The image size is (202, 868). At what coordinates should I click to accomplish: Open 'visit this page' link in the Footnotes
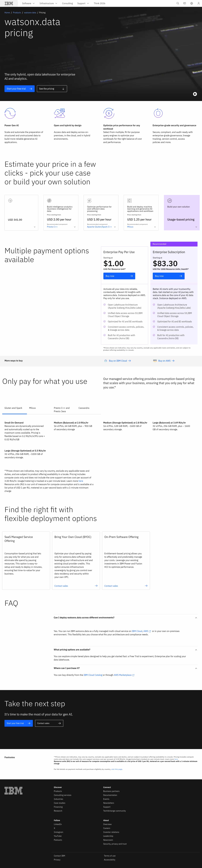click(x=117, y=769)
